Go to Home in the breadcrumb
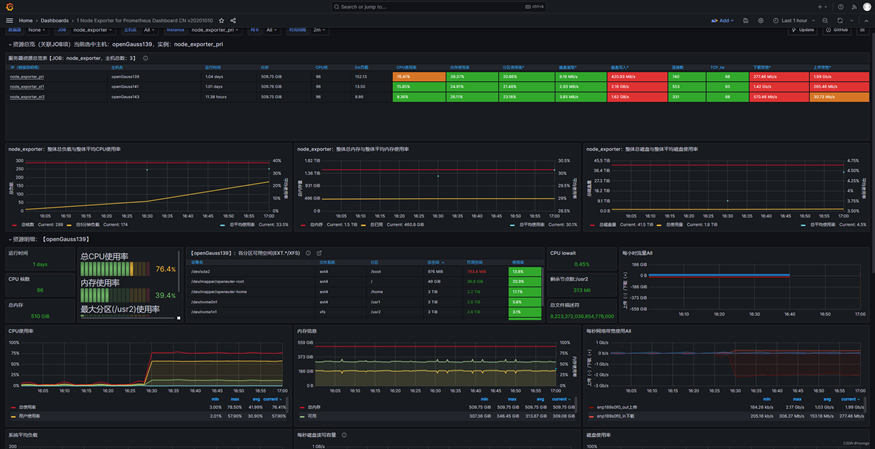Viewport: 875px width, 449px height. coord(25,20)
